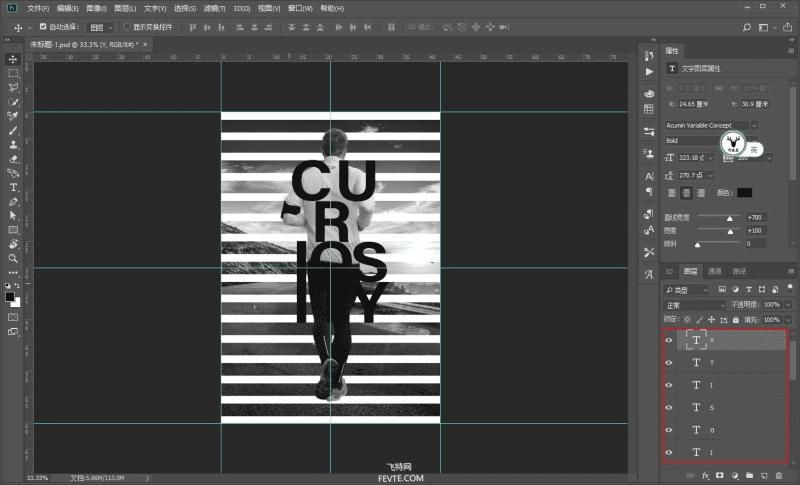The image size is (800, 485).
Task: Select the Zoom magnifier tool
Action: point(13,259)
